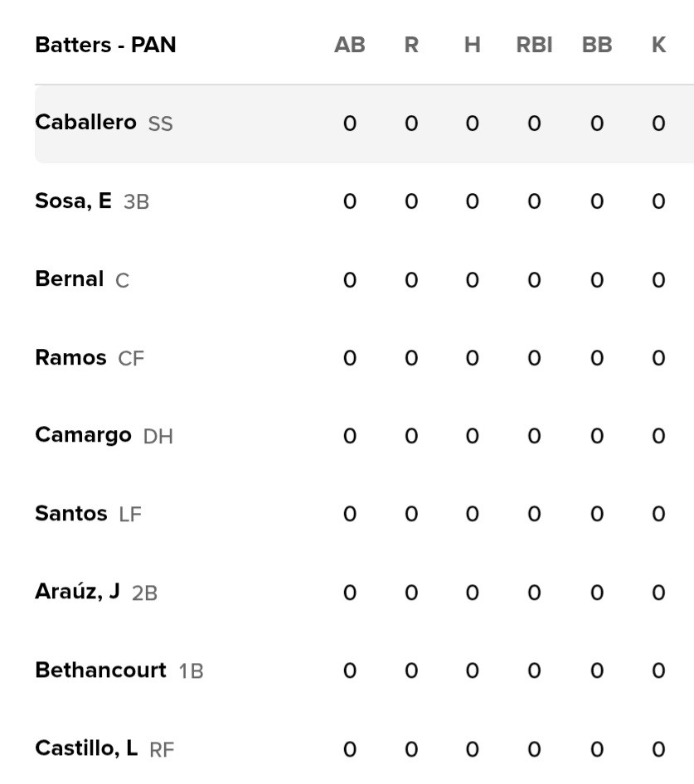Click Castillo, L's RBI value
This screenshot has height=784, width=694.
click(534, 749)
